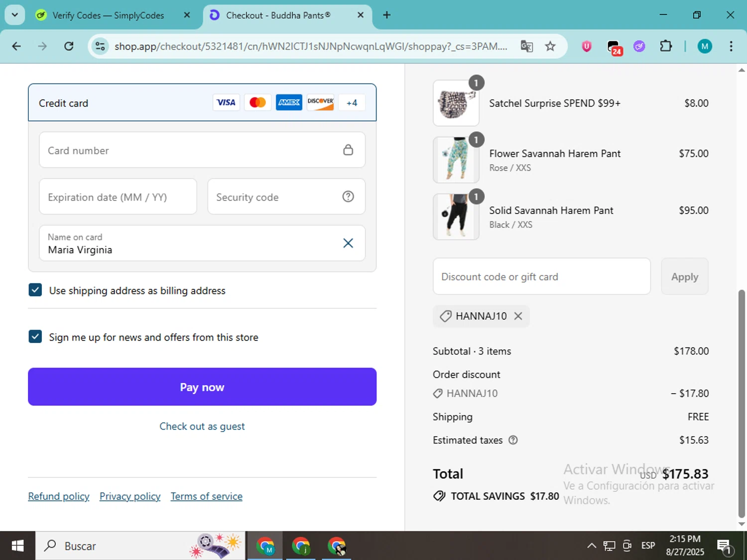Open the third Chrome taskbar icon

coord(337,546)
